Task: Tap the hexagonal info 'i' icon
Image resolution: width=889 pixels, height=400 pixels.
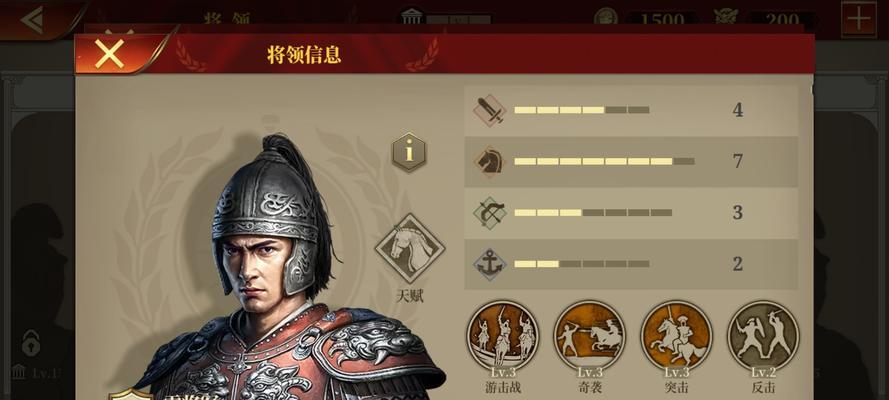Action: [x=408, y=152]
